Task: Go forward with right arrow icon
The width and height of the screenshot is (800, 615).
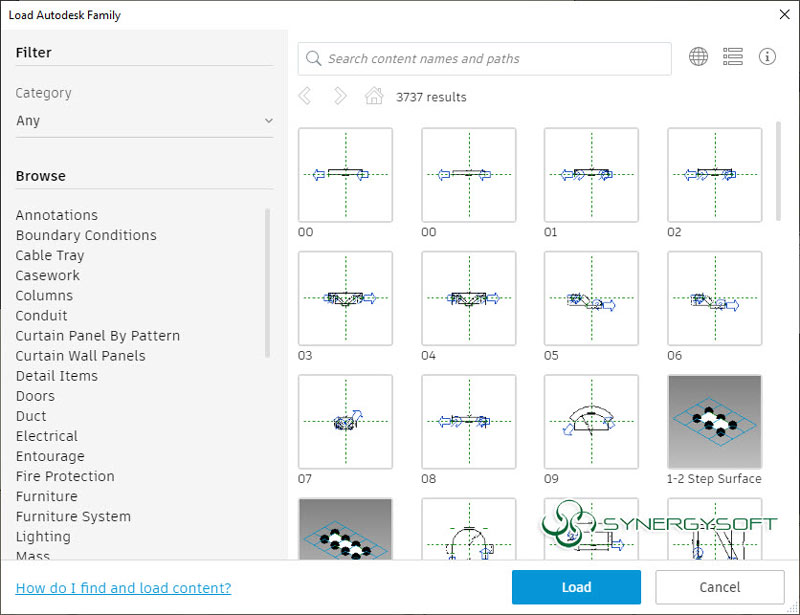Action: click(340, 96)
